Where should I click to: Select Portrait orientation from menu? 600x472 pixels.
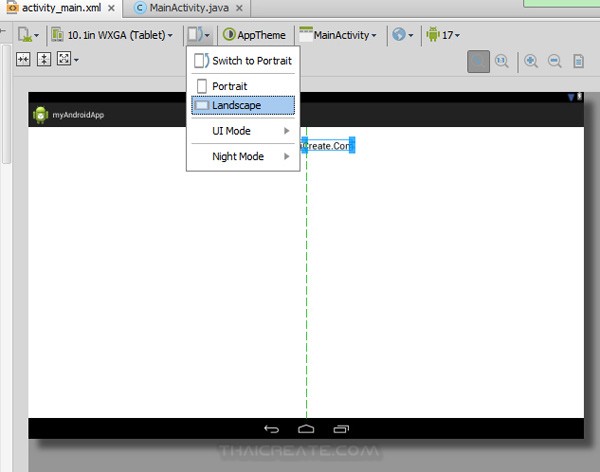(243, 86)
